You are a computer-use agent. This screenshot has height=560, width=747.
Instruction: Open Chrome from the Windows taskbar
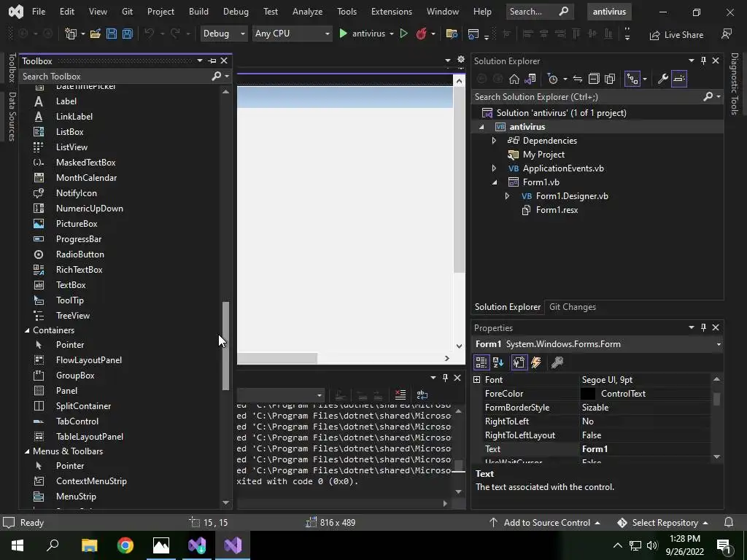(x=125, y=545)
